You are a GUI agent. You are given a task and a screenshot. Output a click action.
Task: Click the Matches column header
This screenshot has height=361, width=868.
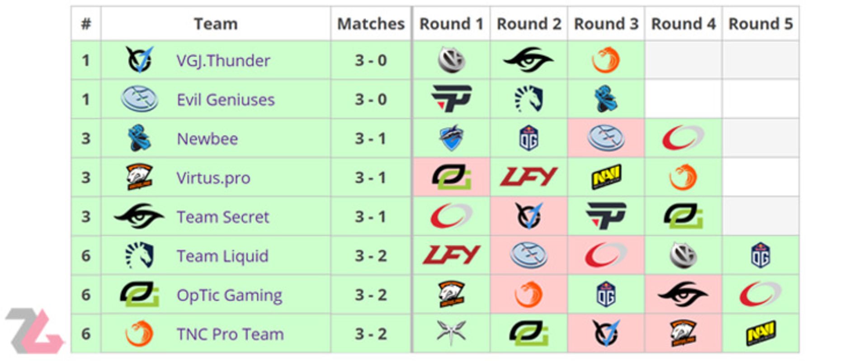pyautogui.click(x=371, y=23)
